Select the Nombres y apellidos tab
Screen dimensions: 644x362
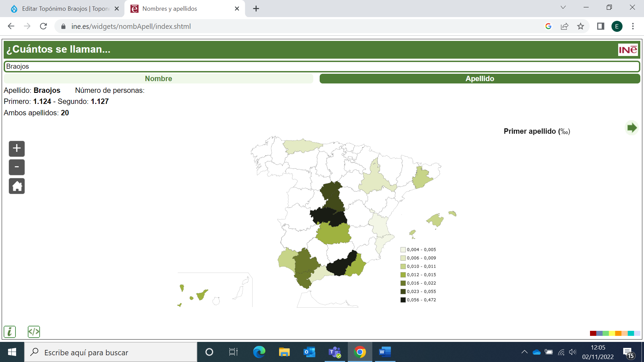pos(185,9)
